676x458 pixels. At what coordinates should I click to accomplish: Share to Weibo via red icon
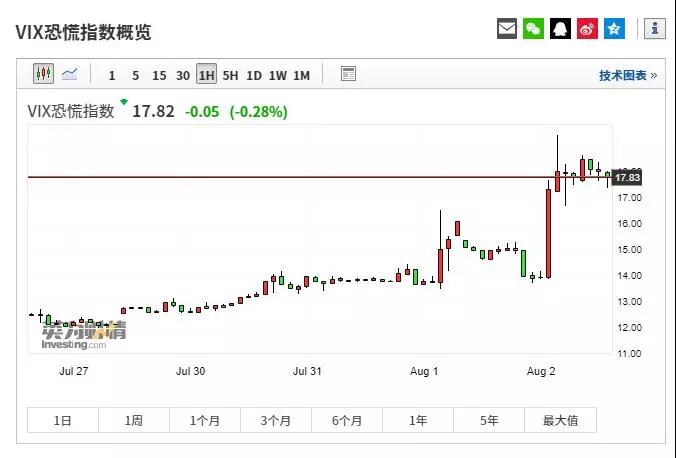coord(588,29)
